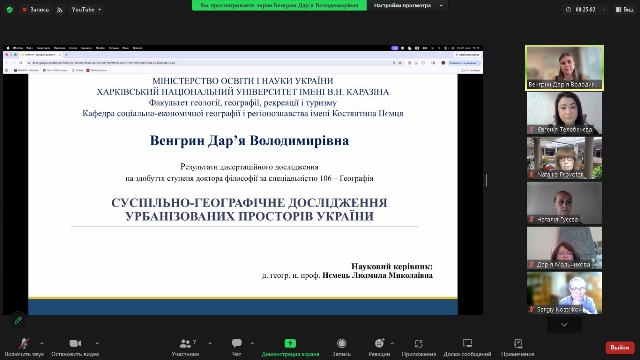Open the Notes icon
The height and width of the screenshot is (360, 640).
click(x=518, y=343)
